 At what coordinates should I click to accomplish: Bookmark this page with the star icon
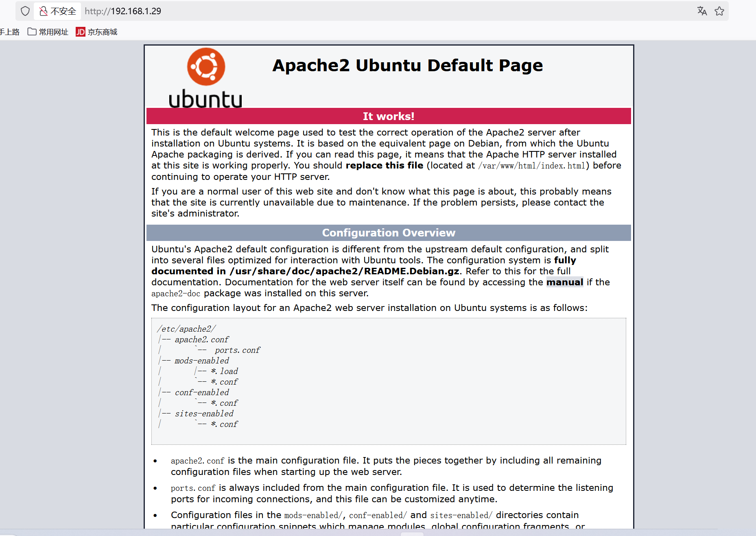pos(719,11)
